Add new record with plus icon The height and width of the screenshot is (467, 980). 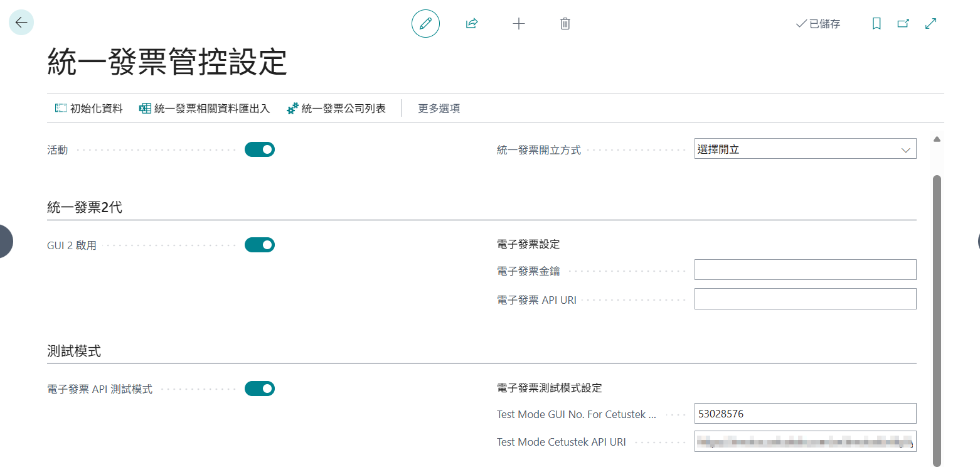pos(518,24)
